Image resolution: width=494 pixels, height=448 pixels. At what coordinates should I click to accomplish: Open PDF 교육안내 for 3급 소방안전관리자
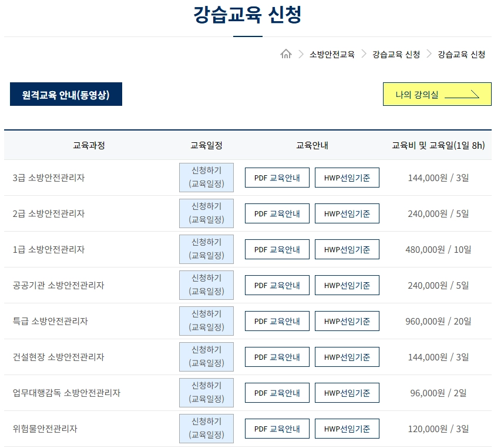pyautogui.click(x=277, y=177)
